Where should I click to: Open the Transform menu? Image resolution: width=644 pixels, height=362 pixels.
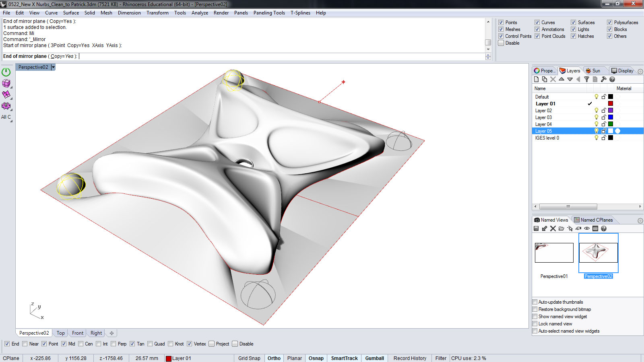pyautogui.click(x=157, y=13)
